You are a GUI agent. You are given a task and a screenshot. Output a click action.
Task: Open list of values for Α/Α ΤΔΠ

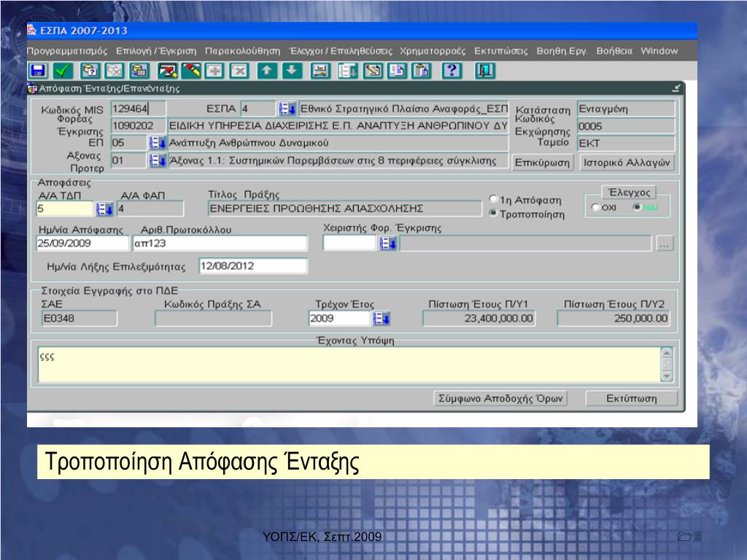pyautogui.click(x=104, y=209)
